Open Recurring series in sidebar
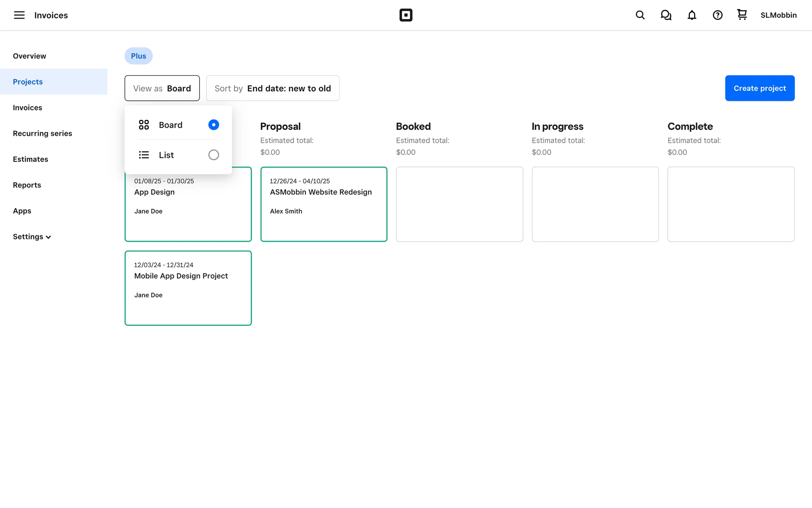The image size is (812, 508). click(42, 133)
